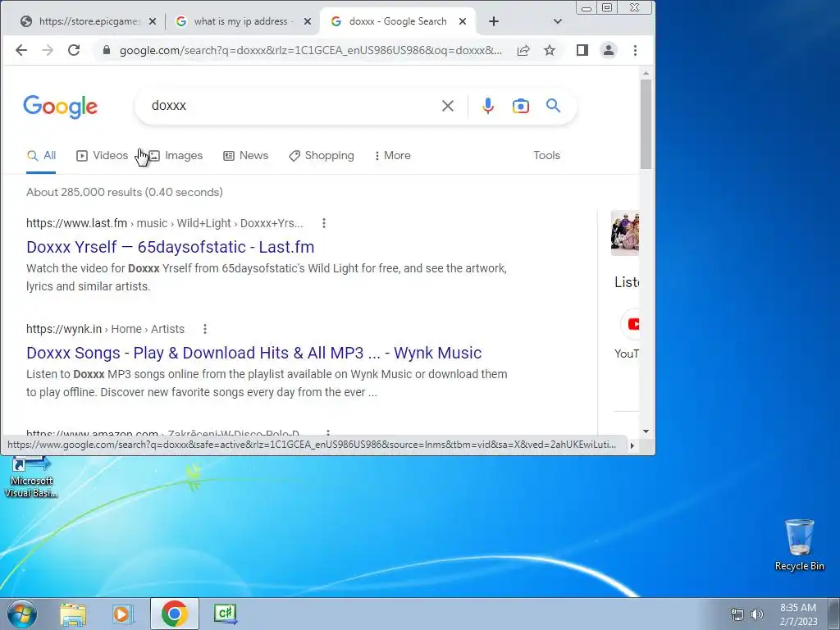Close the 'what is my ip address' tab

pyautogui.click(x=308, y=21)
